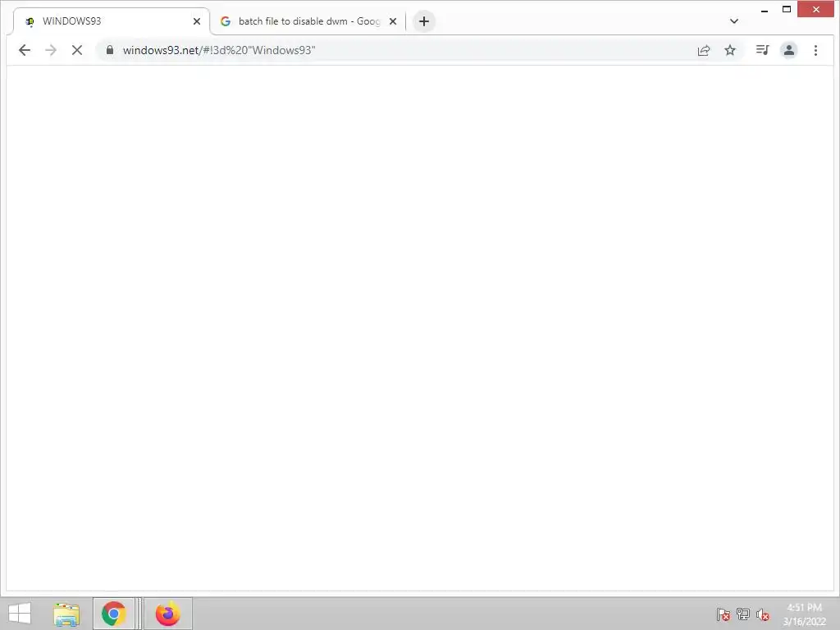Open the Windows Start button

(x=20, y=614)
